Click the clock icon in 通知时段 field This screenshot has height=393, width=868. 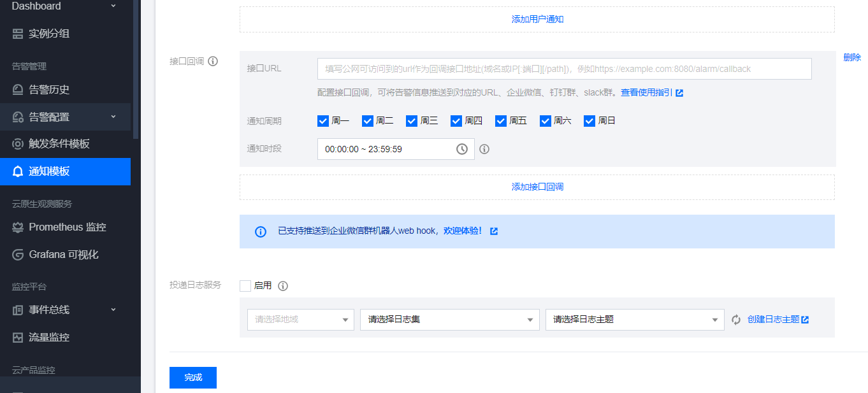click(x=462, y=149)
